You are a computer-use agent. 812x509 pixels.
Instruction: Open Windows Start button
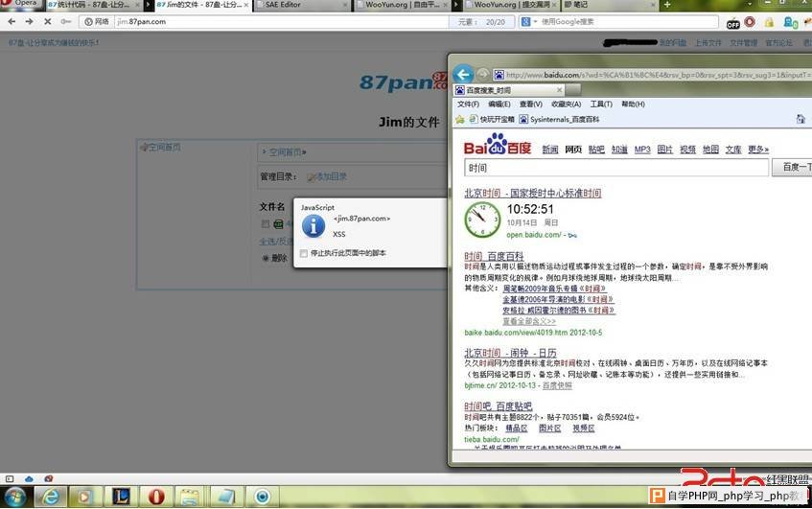(x=14, y=497)
